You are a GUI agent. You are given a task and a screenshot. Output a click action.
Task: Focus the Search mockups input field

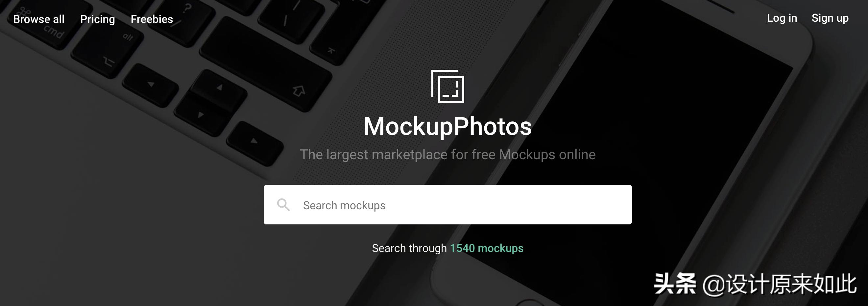pos(447,204)
